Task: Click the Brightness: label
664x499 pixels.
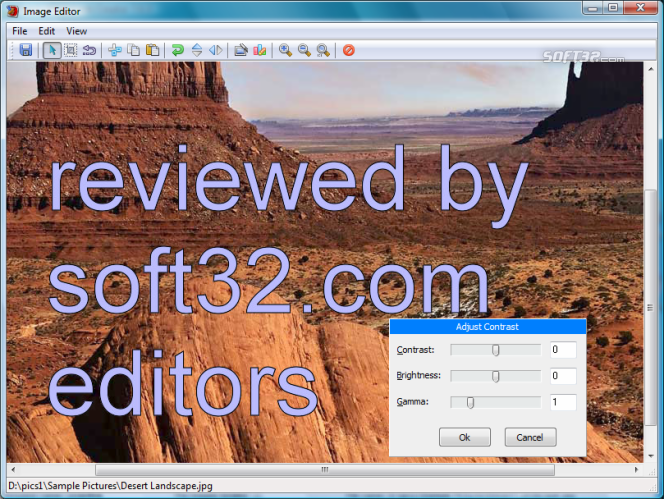Action: coord(418,375)
